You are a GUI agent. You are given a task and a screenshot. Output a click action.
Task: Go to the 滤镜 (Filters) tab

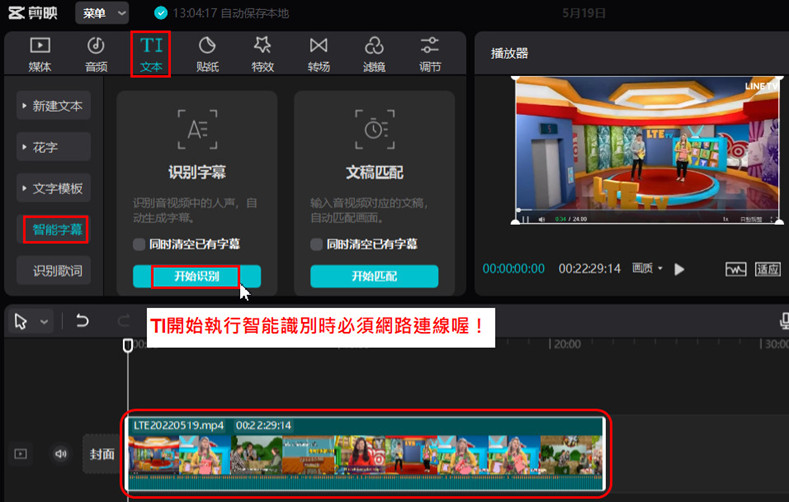[374, 54]
